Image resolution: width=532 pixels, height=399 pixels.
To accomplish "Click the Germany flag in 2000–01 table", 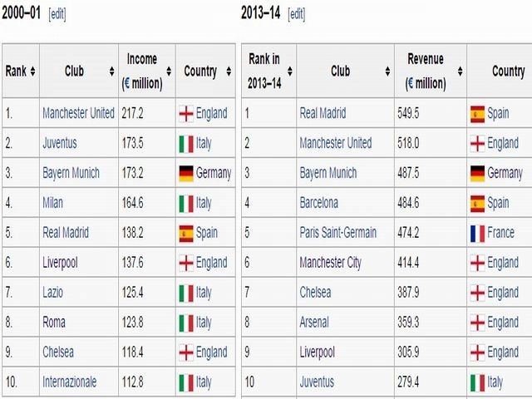I will 186,174.
